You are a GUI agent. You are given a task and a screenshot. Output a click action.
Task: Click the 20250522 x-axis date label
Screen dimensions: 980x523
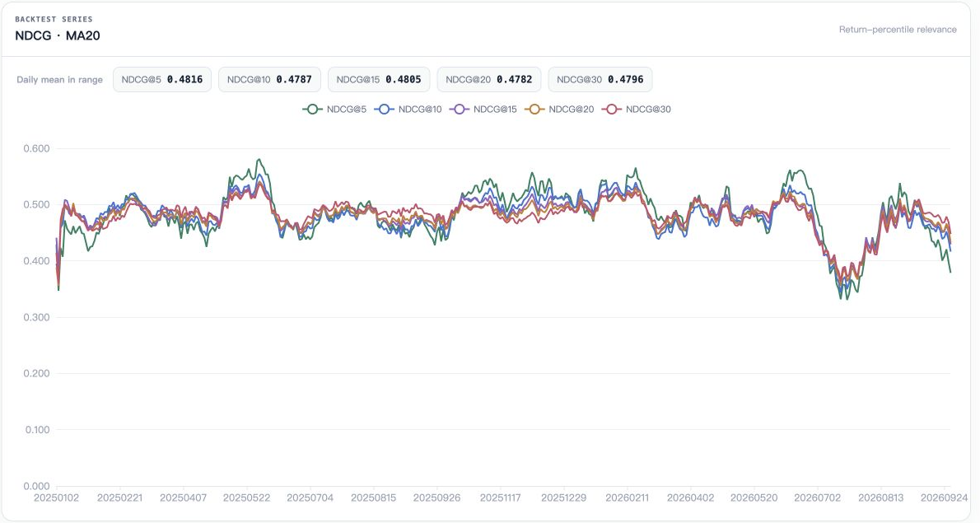[246, 498]
